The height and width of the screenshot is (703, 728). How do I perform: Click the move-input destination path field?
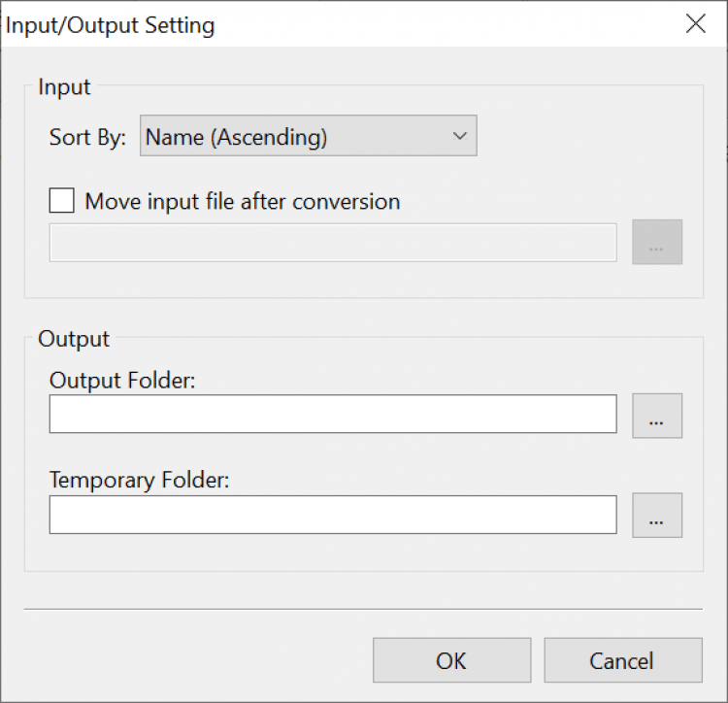[333, 243]
